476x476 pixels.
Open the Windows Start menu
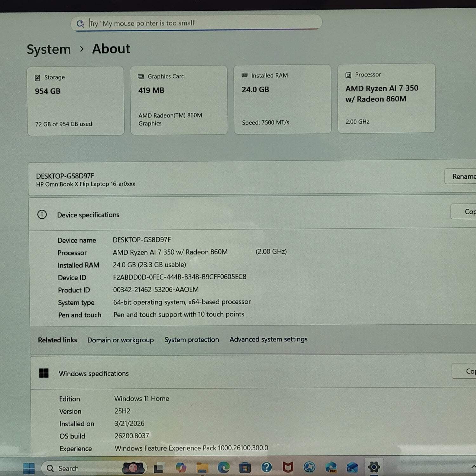[x=29, y=468]
